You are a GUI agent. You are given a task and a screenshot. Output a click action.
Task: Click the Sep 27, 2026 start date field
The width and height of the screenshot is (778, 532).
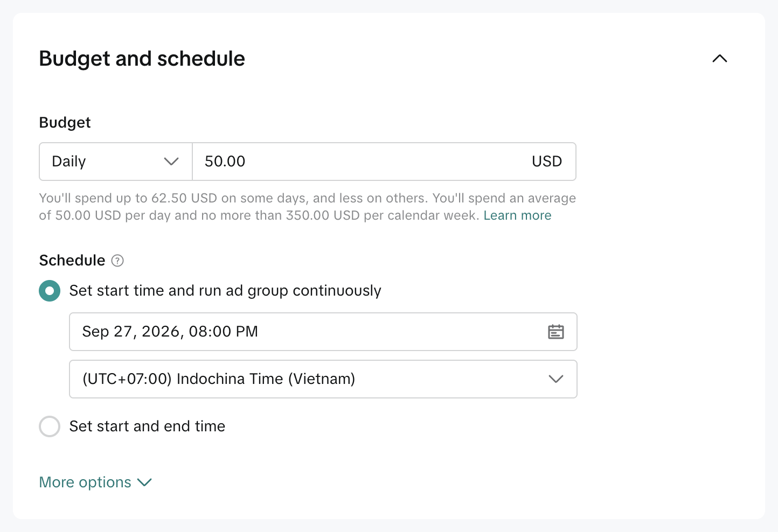[323, 332]
